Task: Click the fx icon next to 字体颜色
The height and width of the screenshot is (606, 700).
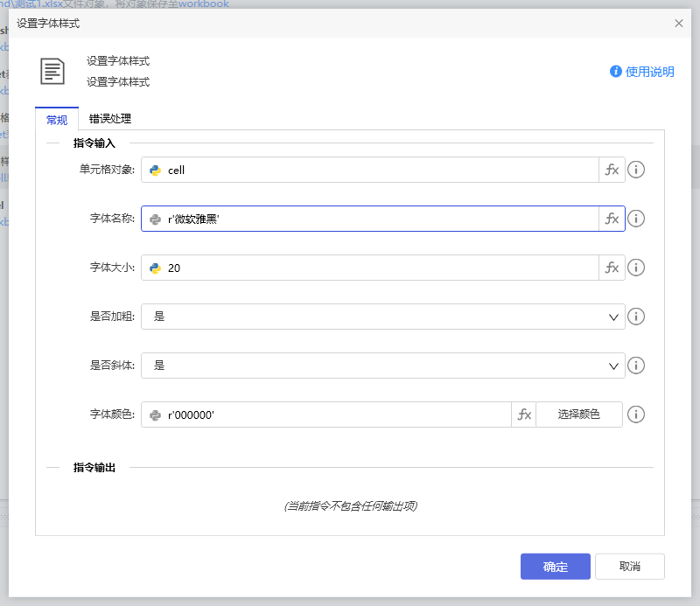Action: 523,414
